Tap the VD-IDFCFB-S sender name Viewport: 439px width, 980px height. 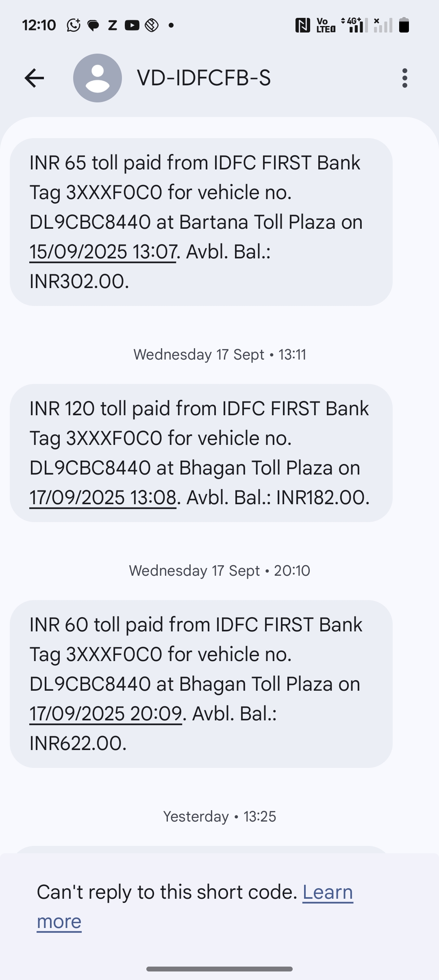(x=204, y=78)
